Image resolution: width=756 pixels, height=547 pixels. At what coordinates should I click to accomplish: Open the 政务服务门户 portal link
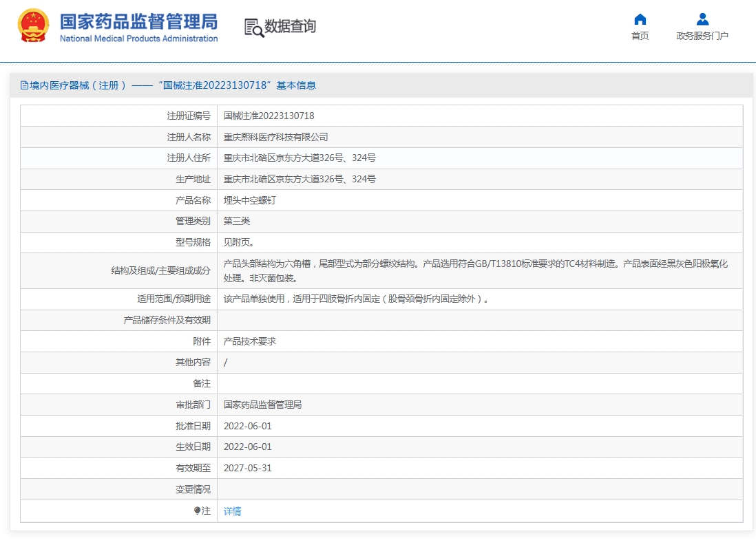click(702, 36)
